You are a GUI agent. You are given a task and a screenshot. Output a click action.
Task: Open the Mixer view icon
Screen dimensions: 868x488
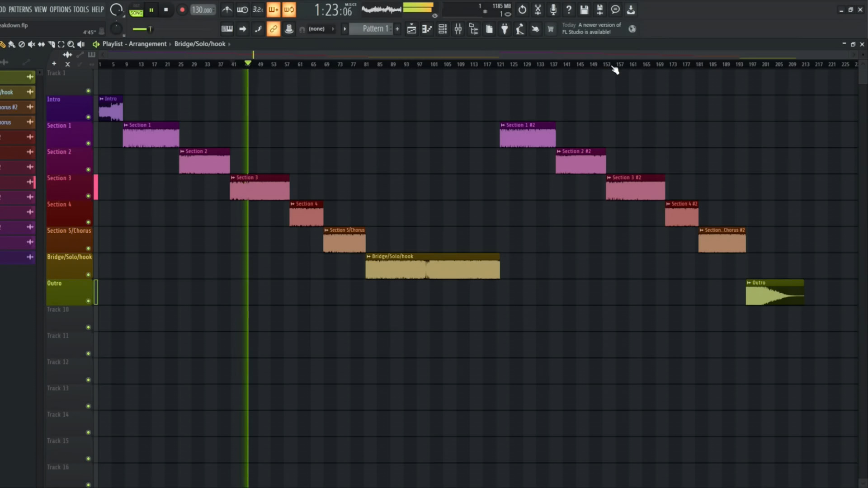[458, 29]
